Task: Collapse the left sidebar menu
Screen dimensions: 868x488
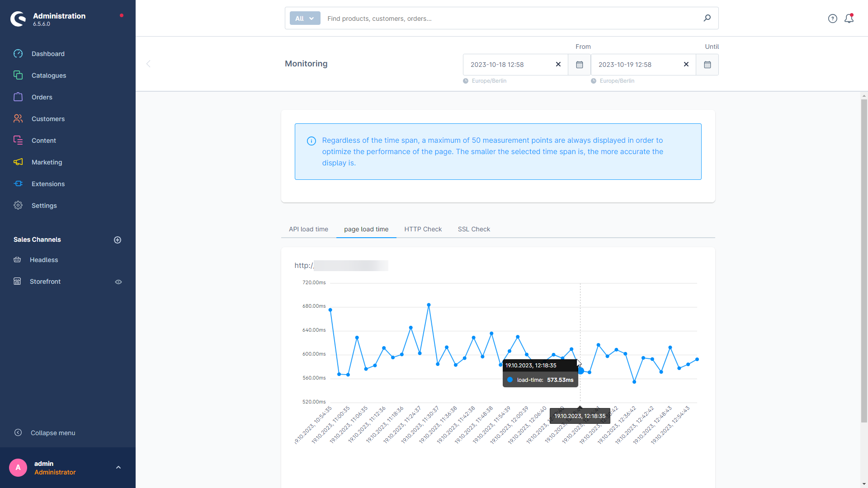Action: coord(53,432)
